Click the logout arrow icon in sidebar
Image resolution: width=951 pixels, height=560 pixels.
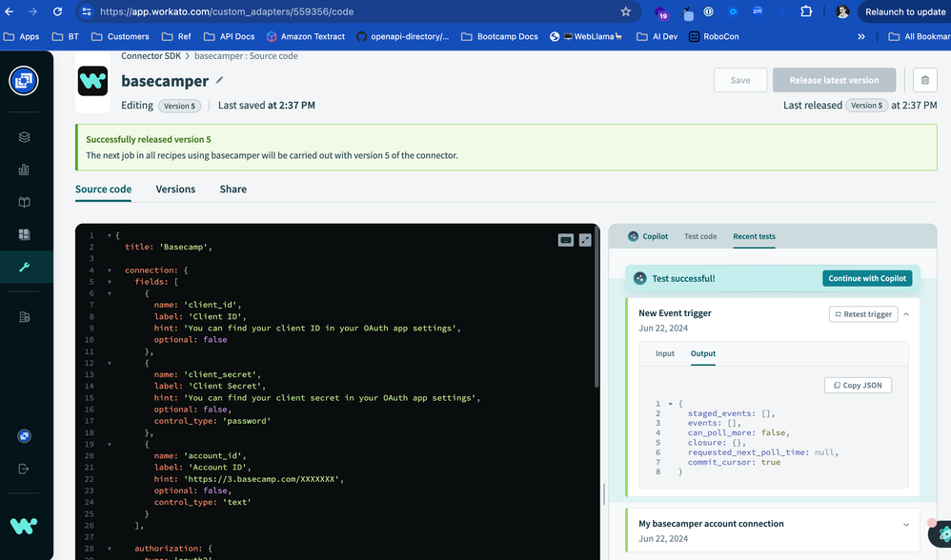coord(25,469)
